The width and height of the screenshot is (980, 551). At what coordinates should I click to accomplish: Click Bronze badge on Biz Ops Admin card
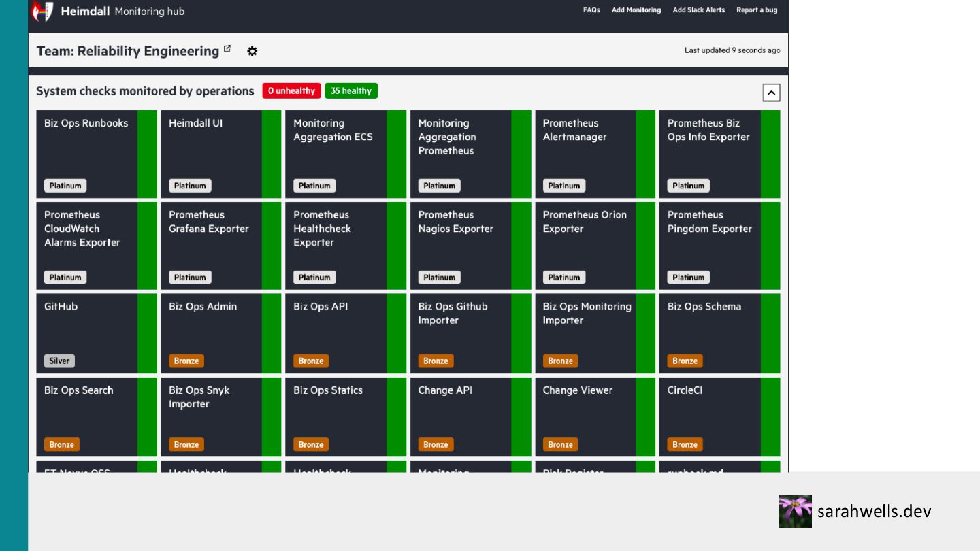coord(186,361)
